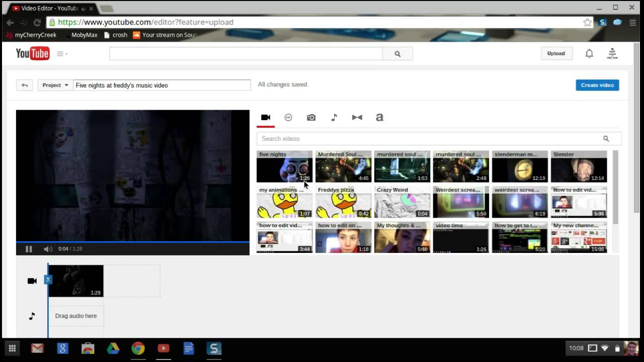Select the 'video time' thumbnail
The image size is (644, 362).
tap(461, 237)
